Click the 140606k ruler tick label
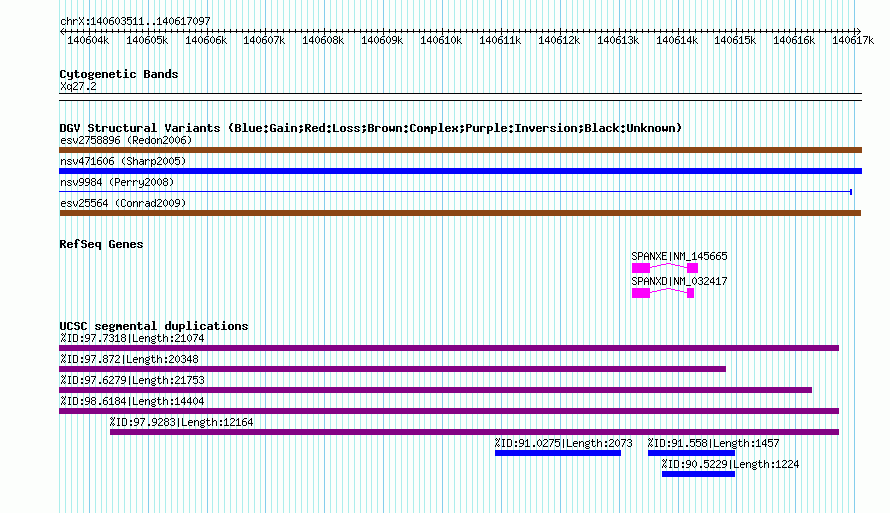Viewport: 890px width, 513px height. pyautogui.click(x=206, y=40)
